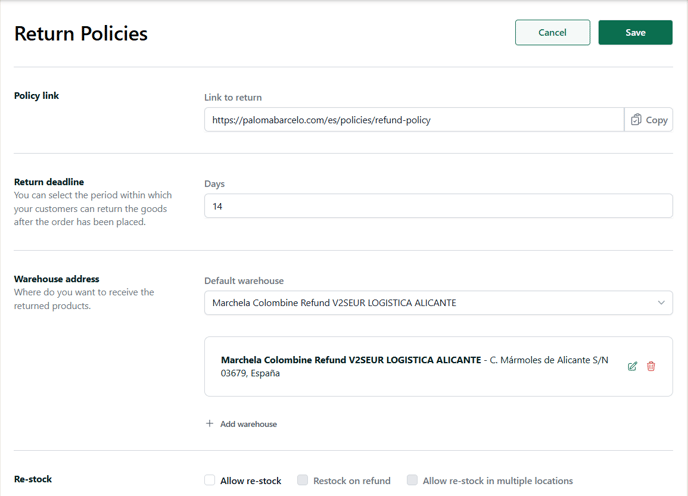This screenshot has height=496, width=688.
Task: Select the warehouse address card
Action: 438,367
